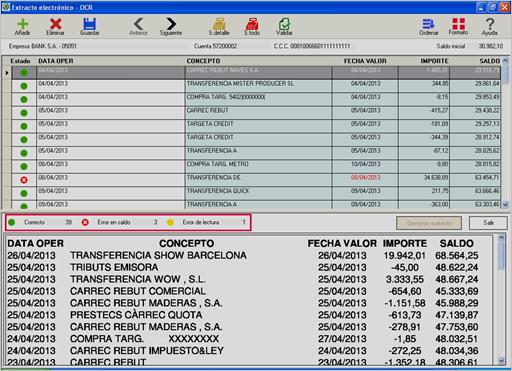This screenshot has width=512, height=371.
Task: Click CARREC REBUT COMERCIAL preview line
Action: [x=138, y=291]
